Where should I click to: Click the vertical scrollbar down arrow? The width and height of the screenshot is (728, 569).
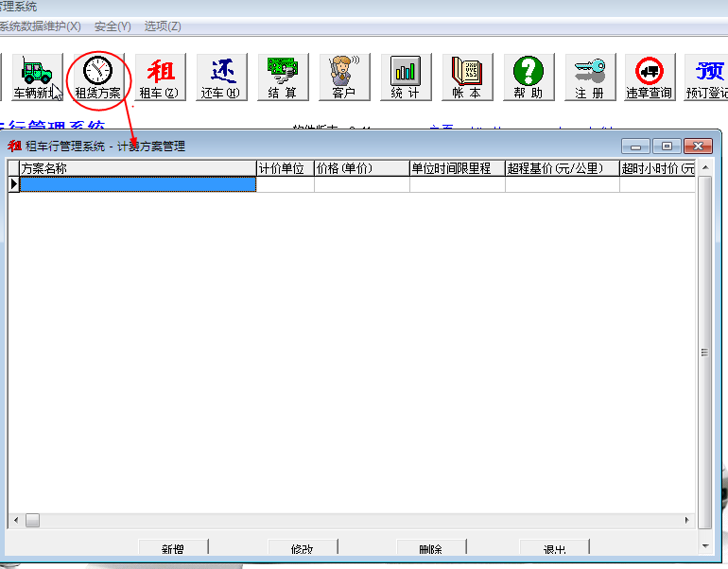705,546
